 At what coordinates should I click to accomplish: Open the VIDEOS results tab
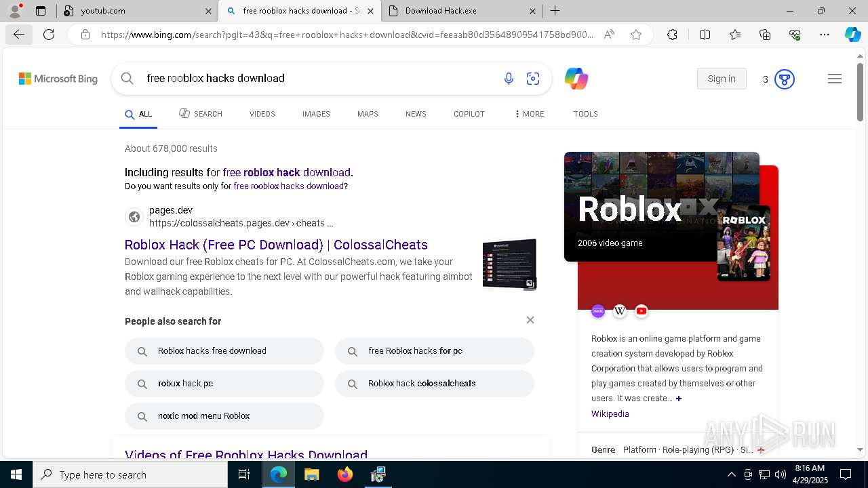(262, 114)
